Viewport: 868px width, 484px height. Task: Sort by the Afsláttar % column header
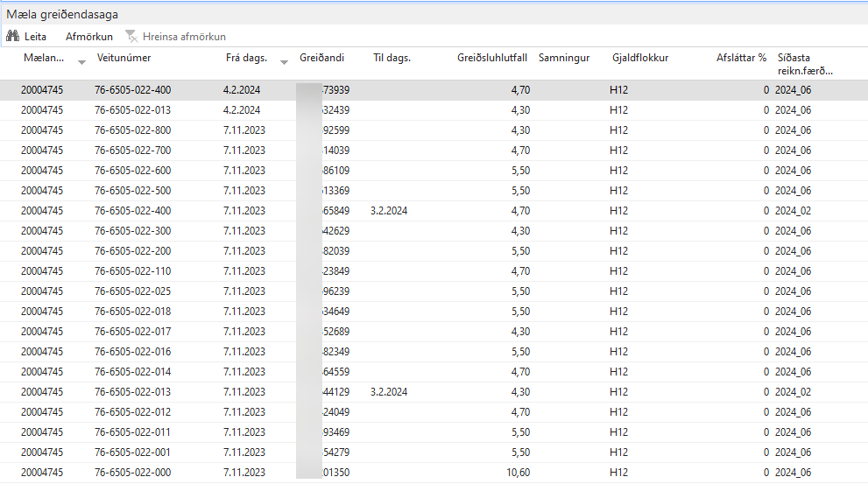point(741,58)
